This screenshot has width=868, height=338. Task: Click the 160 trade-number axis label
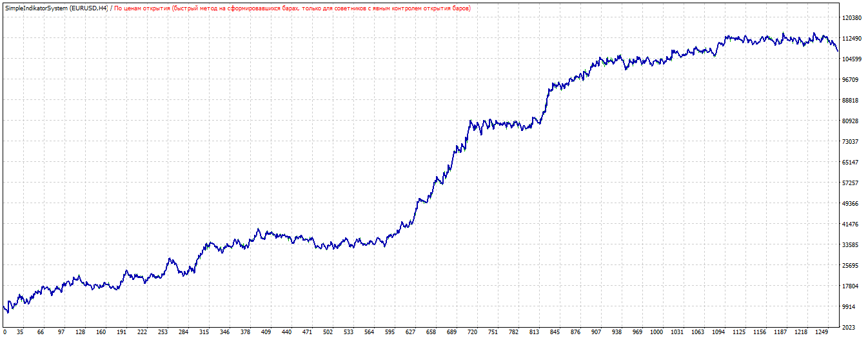tap(101, 333)
